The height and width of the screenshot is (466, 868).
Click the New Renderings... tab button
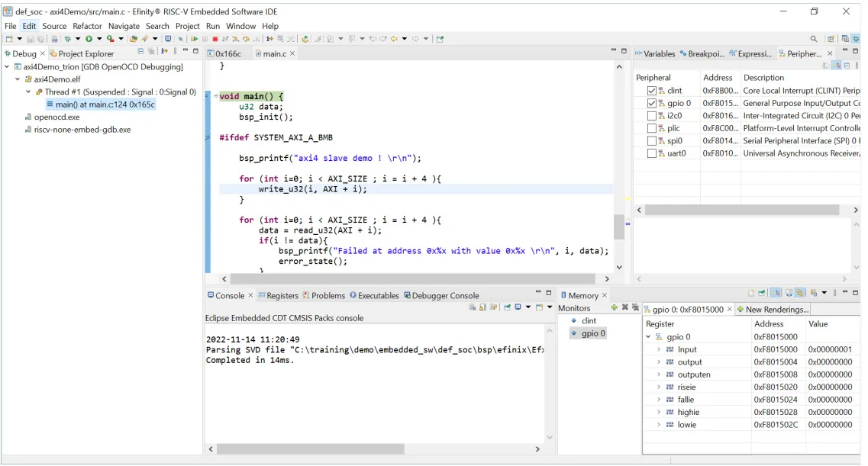[x=773, y=309]
